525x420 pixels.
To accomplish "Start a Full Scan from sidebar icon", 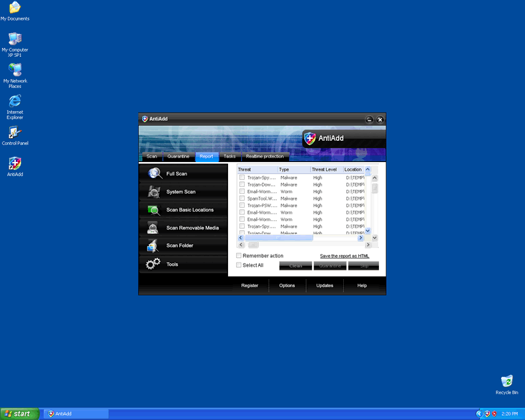I will [x=155, y=173].
